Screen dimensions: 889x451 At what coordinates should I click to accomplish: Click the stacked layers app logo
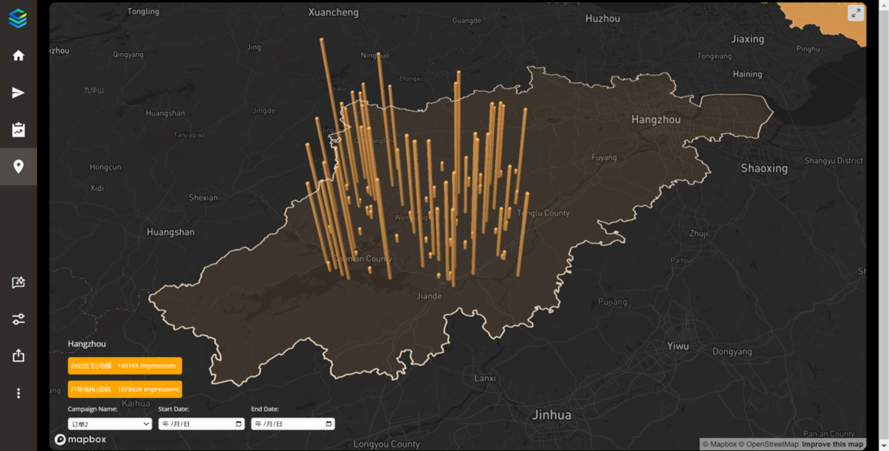click(18, 18)
